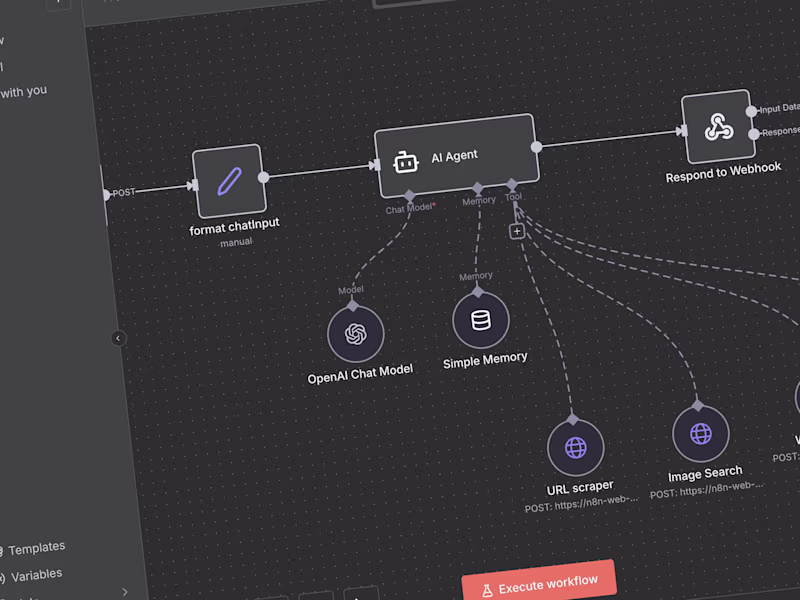Open the AI Agent robot node
Viewport: 800px width, 600px height.
(457, 156)
